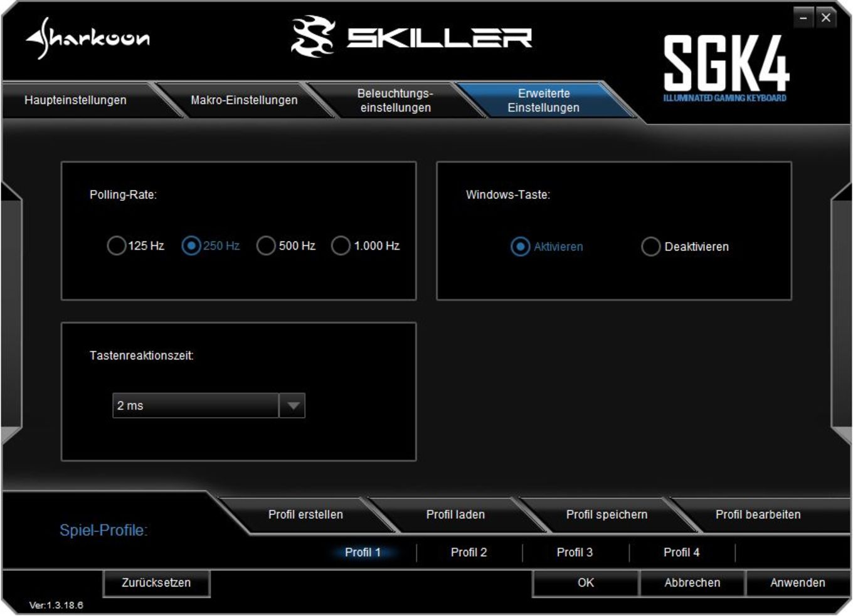Click the SGK4 keyboard logo
The image size is (853, 616).
tap(726, 68)
